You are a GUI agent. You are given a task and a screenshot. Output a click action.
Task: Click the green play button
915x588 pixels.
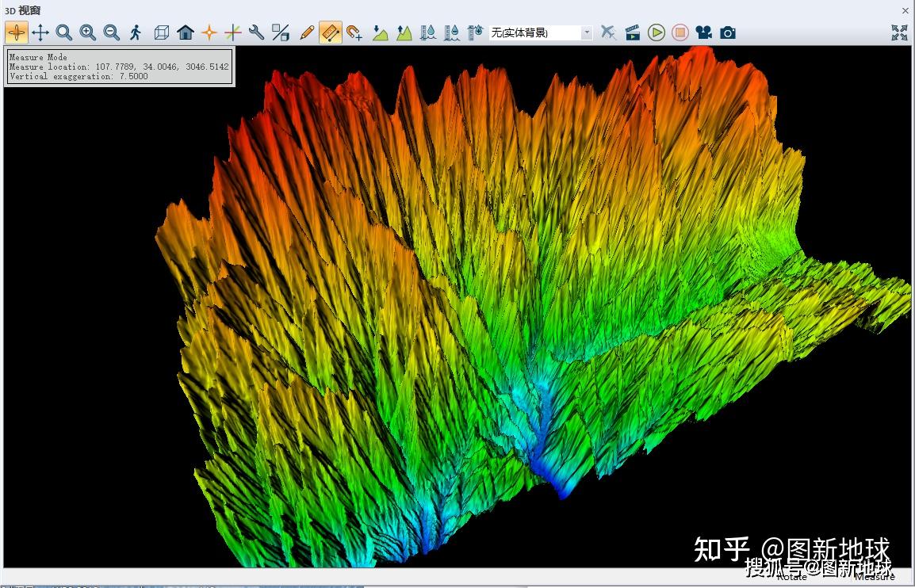click(657, 32)
